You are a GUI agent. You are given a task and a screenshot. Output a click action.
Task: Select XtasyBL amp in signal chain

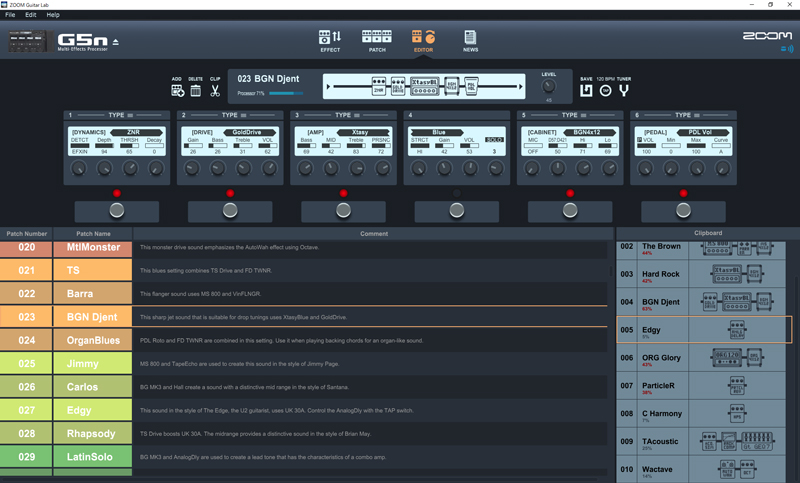(424, 86)
